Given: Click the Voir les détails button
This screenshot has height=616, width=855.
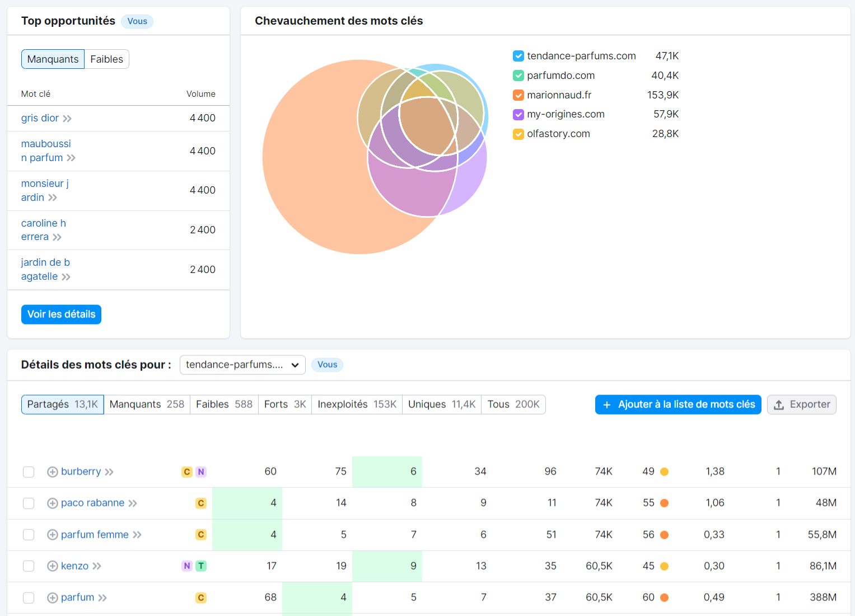Looking at the screenshot, I should (x=61, y=314).
